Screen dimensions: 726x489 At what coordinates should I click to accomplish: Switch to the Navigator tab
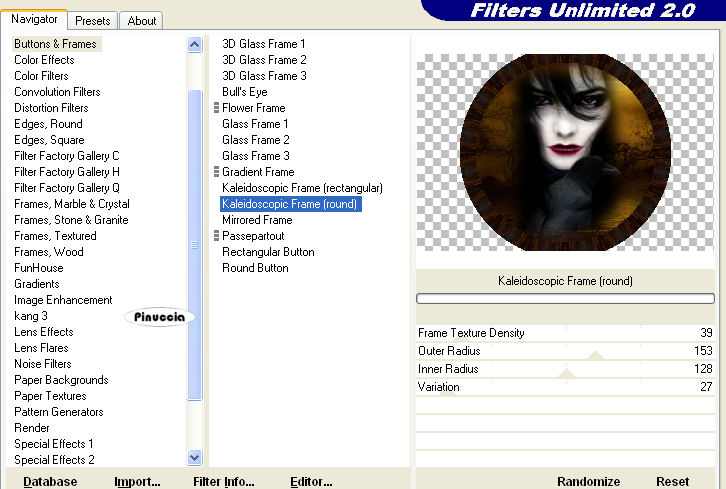click(34, 19)
